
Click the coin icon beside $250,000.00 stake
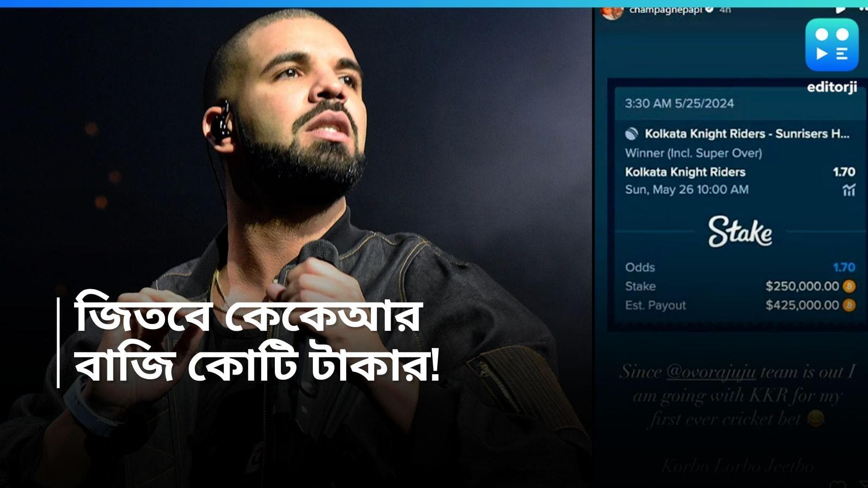849,286
